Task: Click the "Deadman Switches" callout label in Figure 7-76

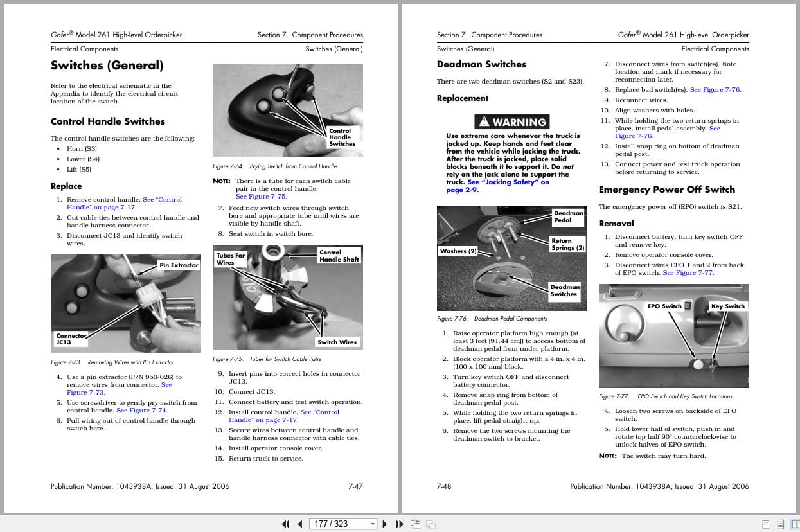Action: point(564,290)
